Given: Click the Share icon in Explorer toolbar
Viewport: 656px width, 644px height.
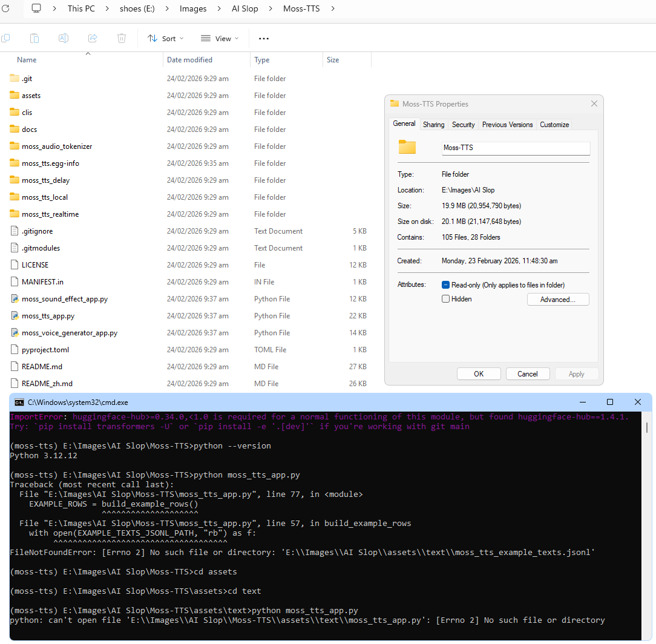Looking at the screenshot, I should coord(93,39).
